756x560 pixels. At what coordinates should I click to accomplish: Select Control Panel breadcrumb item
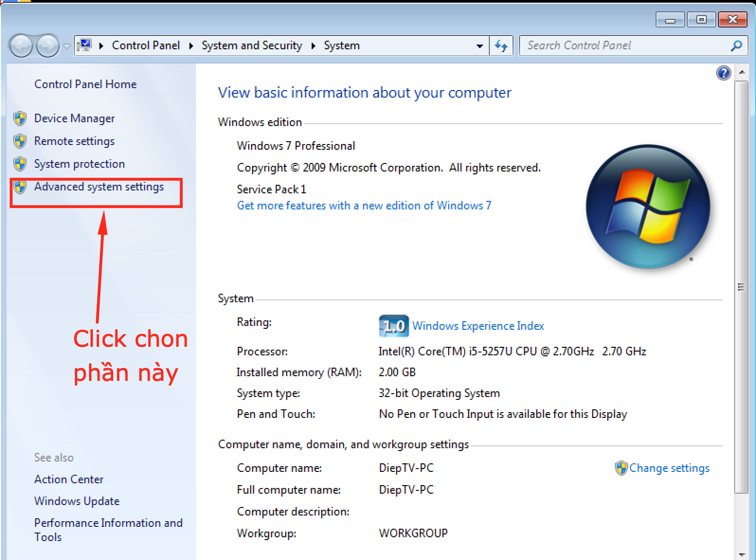pos(145,45)
